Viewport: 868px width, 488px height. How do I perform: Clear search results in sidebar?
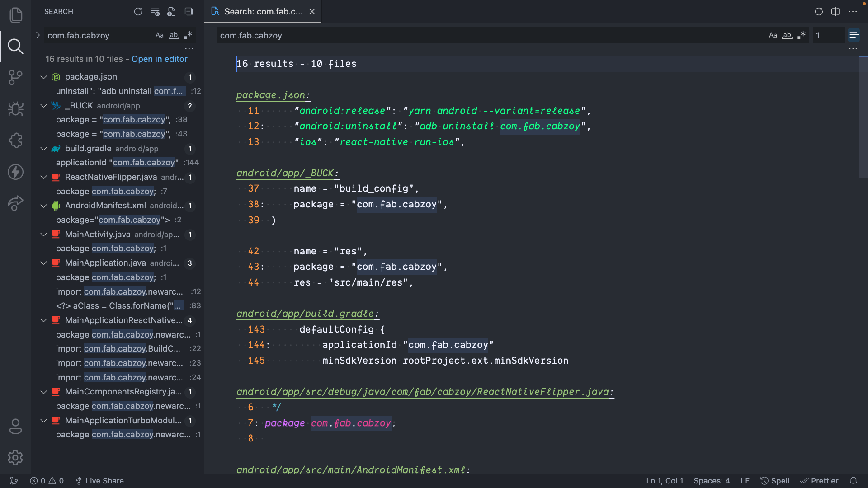click(x=155, y=12)
